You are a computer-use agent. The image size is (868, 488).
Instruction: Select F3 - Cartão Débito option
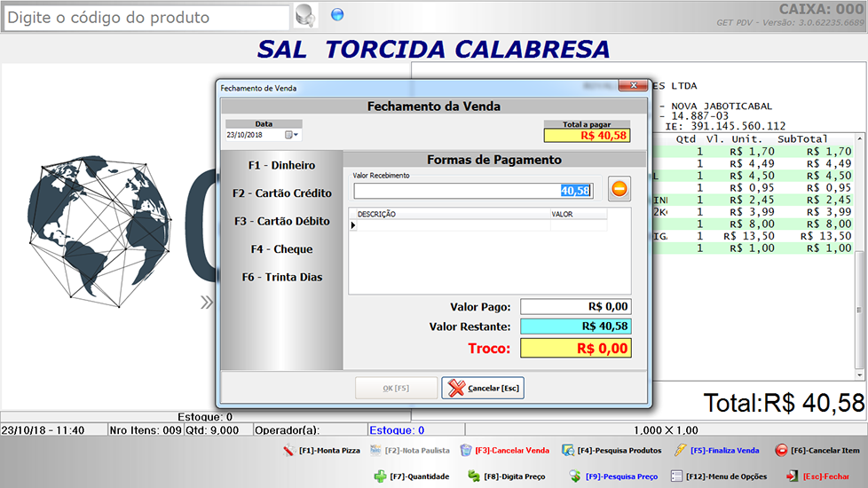(281, 221)
